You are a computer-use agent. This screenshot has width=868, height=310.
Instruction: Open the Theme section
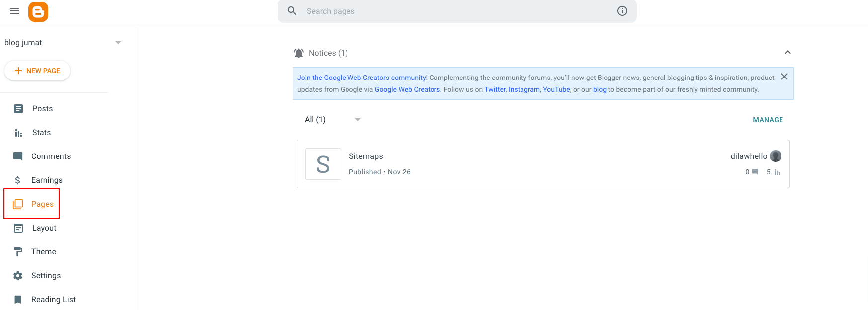click(43, 252)
